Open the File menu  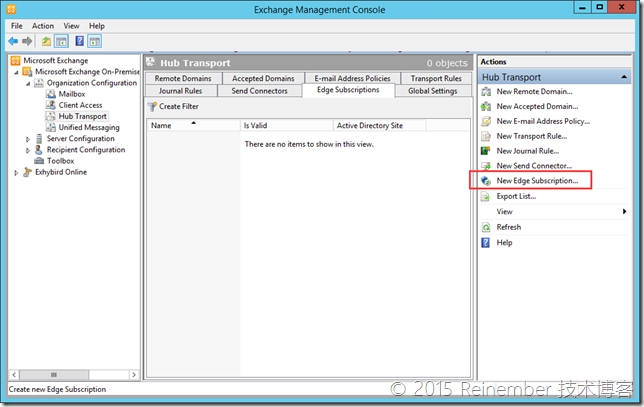(17, 26)
